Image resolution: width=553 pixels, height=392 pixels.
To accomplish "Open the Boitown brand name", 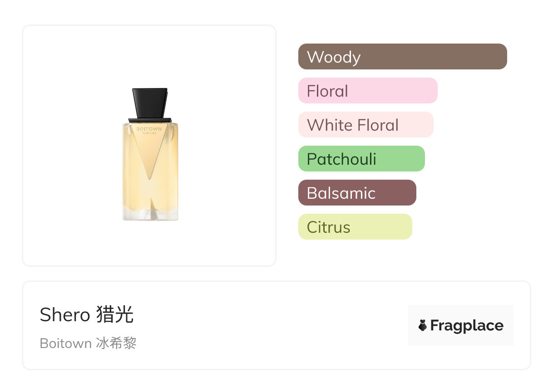I will coord(66,343).
